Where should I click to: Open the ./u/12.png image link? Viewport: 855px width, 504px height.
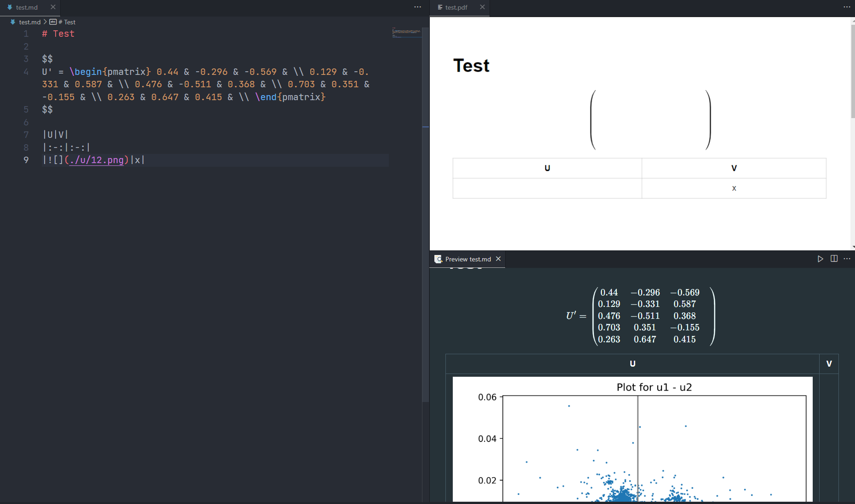point(97,160)
